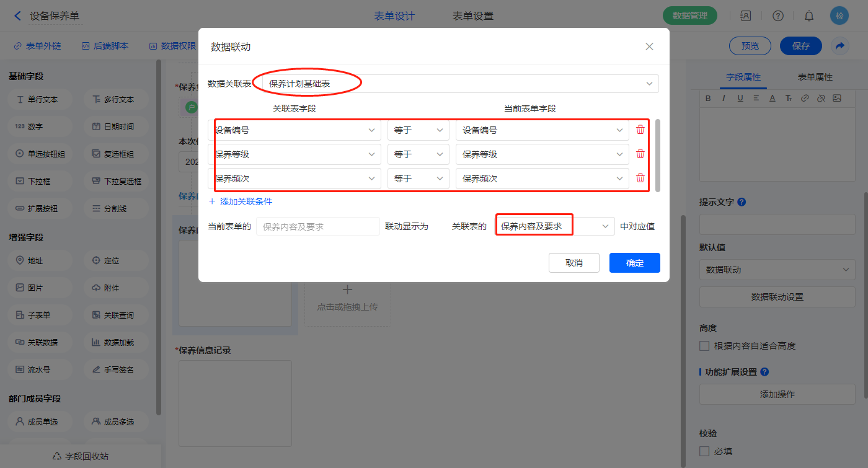Expand the 数据关联表 dropdown
Image resolution: width=868 pixels, height=468 pixels.
tap(460, 84)
